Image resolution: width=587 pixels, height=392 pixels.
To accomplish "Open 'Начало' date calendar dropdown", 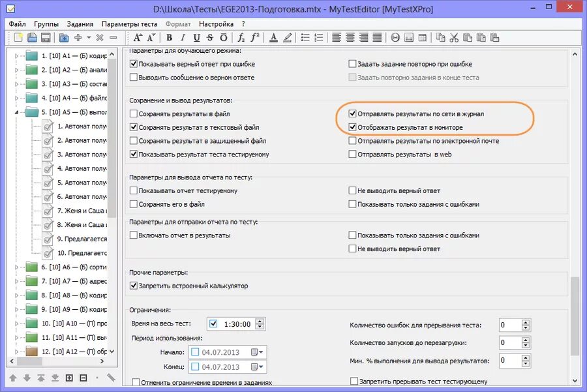I will (x=257, y=352).
